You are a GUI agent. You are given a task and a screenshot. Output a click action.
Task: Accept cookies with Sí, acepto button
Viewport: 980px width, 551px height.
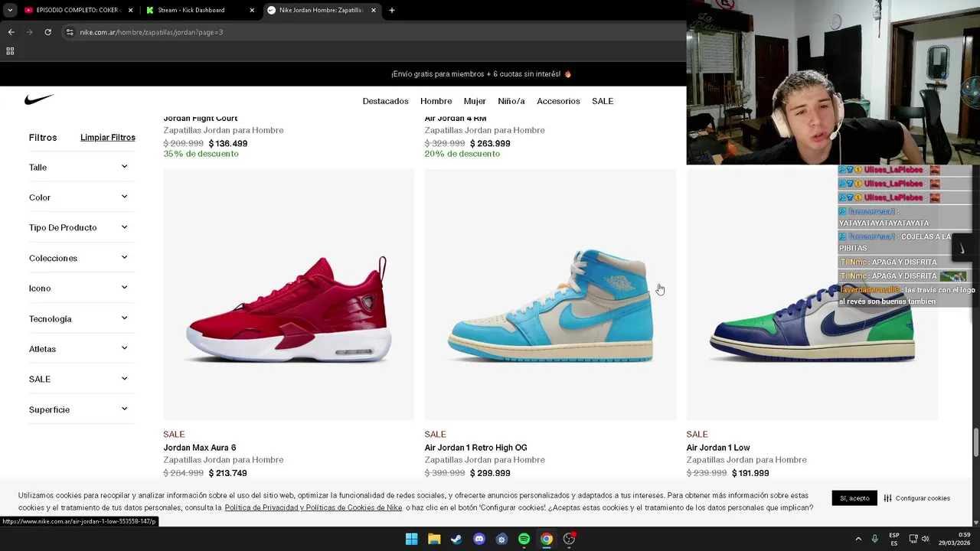pos(854,498)
